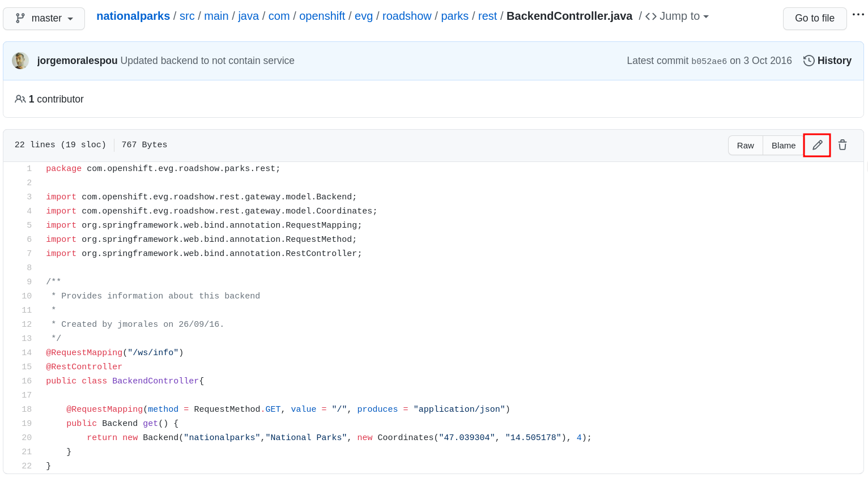Click the openshift breadcrumb folder
The image size is (868, 482).
click(322, 16)
